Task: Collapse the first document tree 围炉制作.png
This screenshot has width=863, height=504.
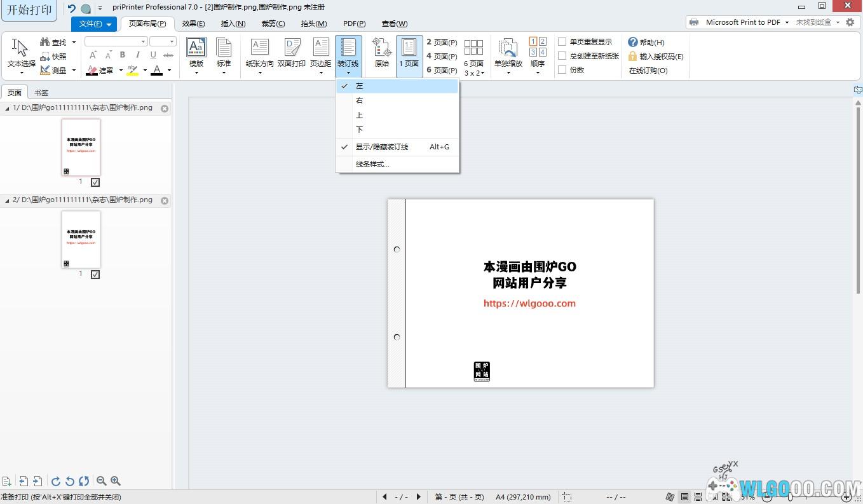Action: [7, 109]
